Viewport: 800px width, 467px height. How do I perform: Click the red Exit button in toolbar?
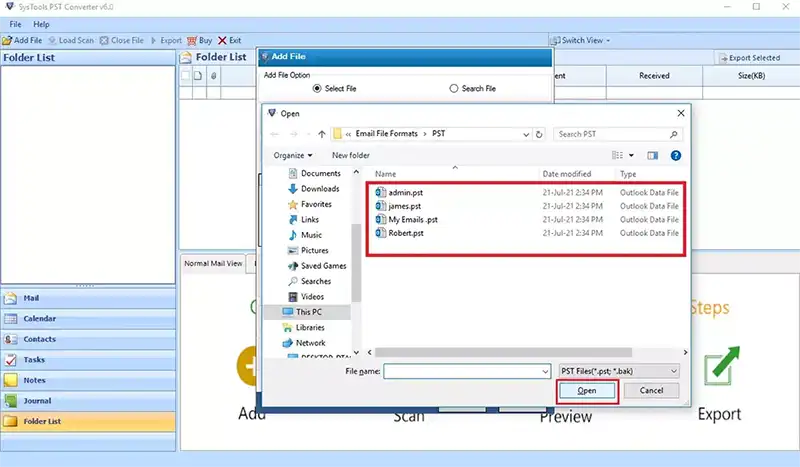pos(230,40)
